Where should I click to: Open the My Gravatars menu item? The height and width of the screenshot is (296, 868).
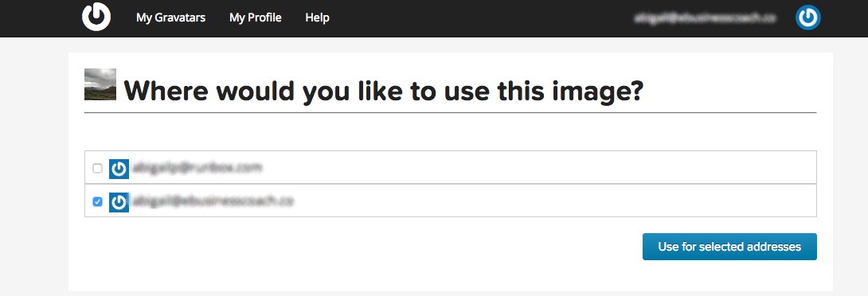point(170,18)
